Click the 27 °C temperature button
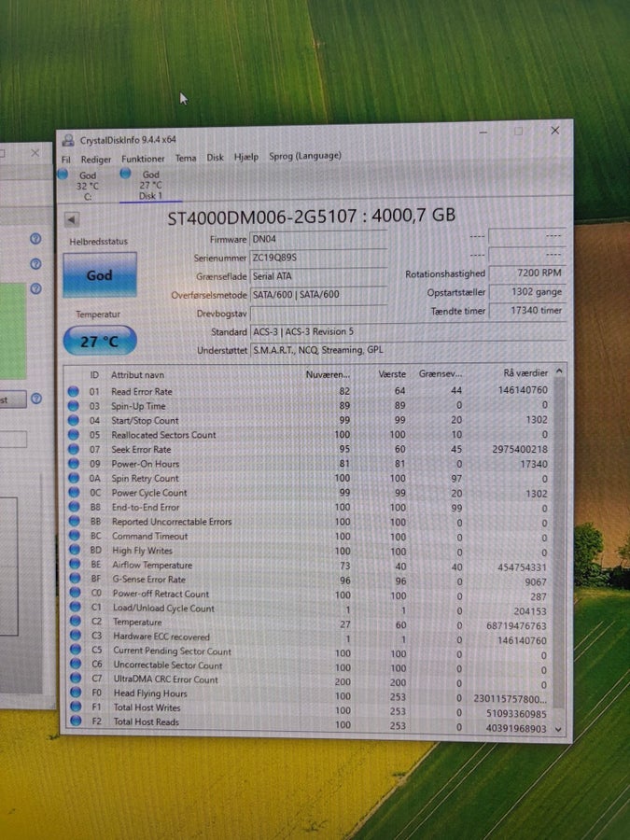The image size is (630, 840). point(100,341)
